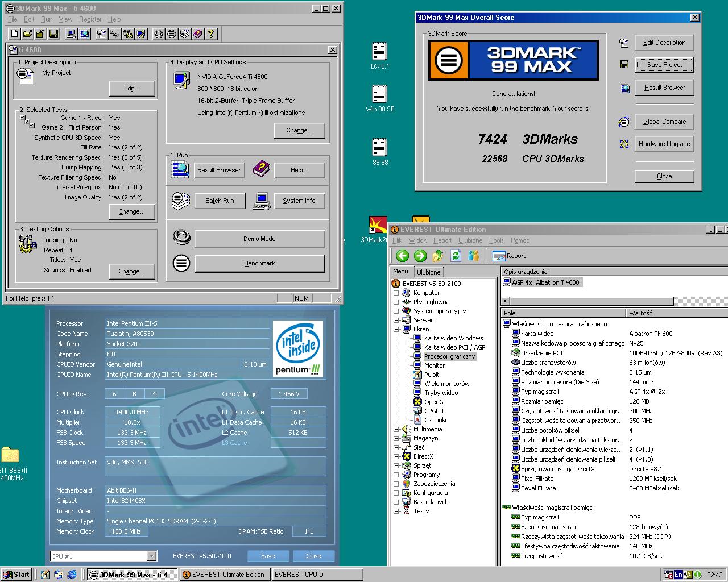728x582 pixels.
Task: Open the Widok menu in EVEREST
Action: tap(417, 240)
